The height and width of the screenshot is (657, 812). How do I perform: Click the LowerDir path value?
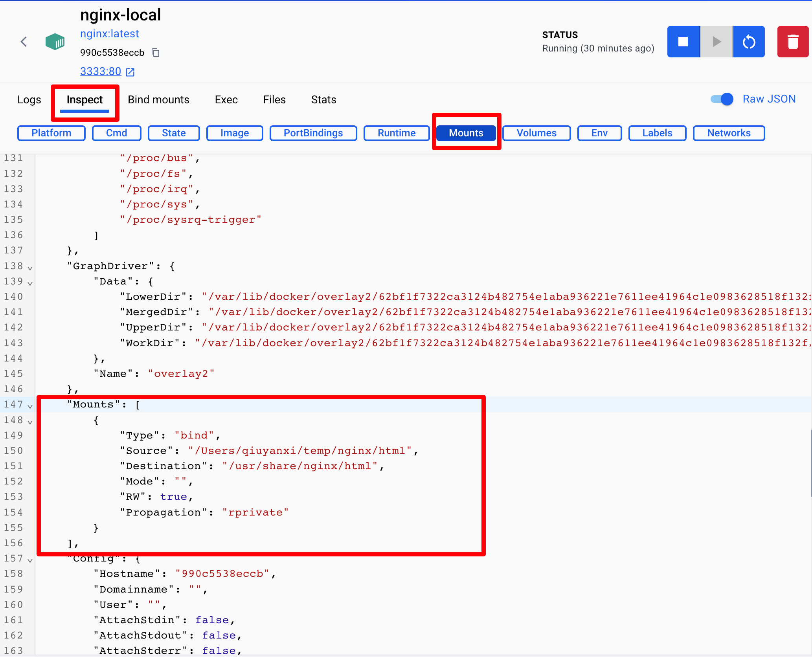(506, 297)
